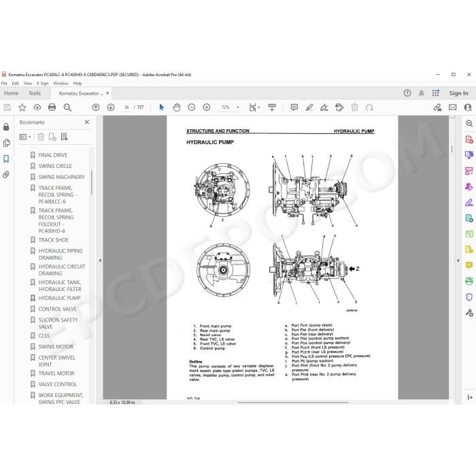The image size is (476, 476).
Task: Jump to SWING MOTOR bookmark
Action: [56, 347]
